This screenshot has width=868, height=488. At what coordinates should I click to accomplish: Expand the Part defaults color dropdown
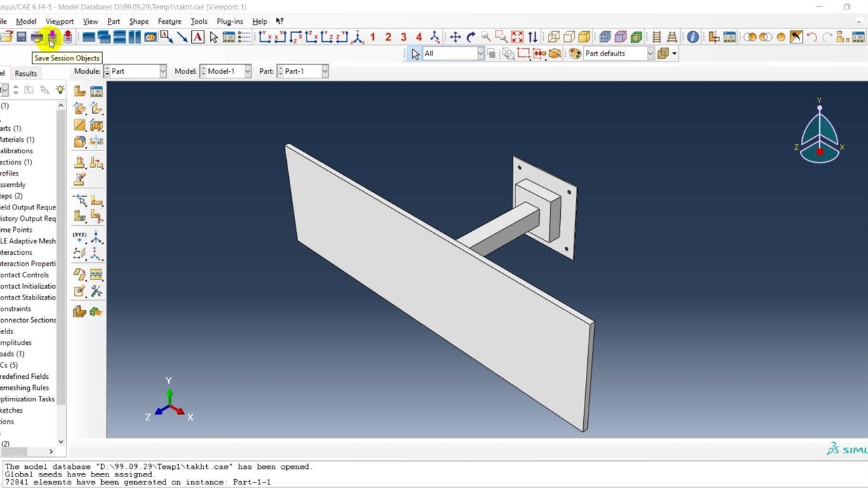(x=650, y=54)
